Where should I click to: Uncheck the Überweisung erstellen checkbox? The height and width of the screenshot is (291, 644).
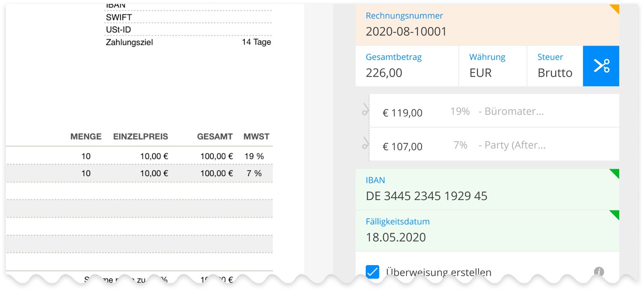372,272
